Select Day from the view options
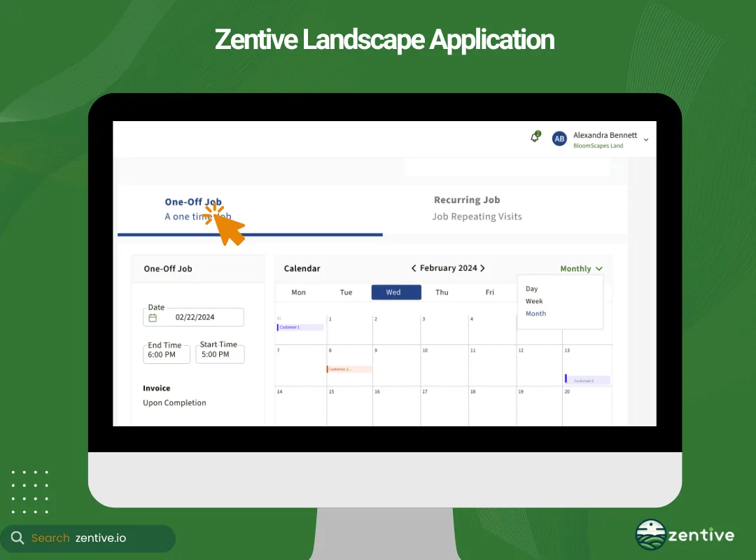The width and height of the screenshot is (756, 560). [531, 288]
